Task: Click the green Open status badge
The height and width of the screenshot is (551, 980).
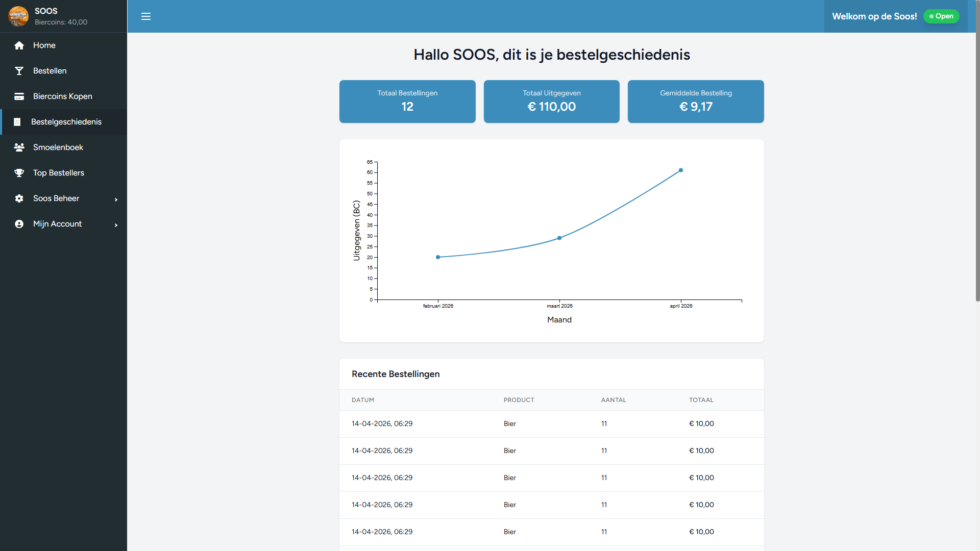Action: coord(941,16)
